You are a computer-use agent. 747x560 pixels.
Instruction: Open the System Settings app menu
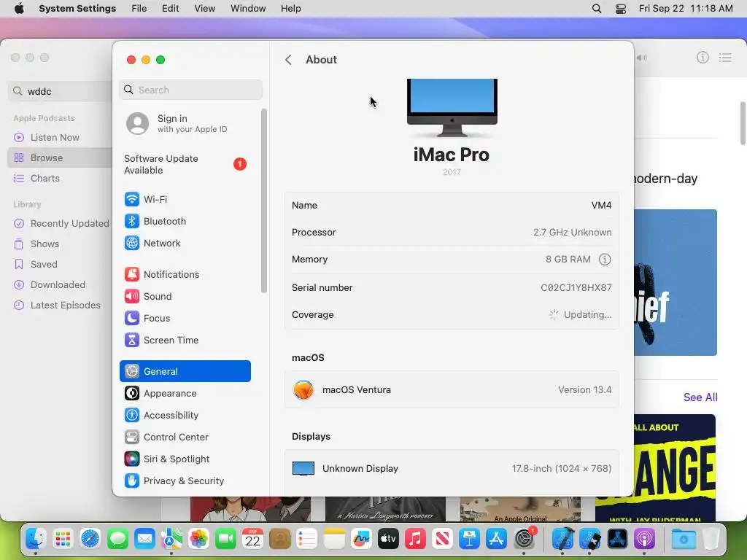click(77, 9)
